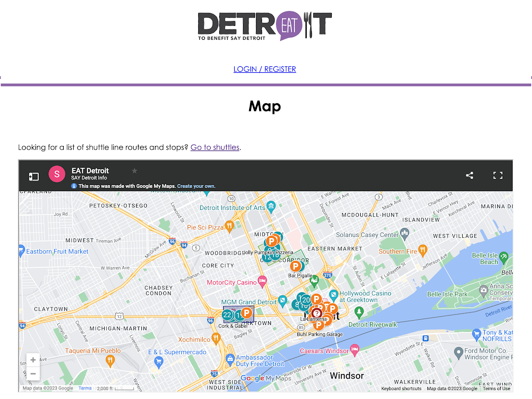
Task: Select the Pie Sci Pizza restaurant marker
Action: pos(230,226)
